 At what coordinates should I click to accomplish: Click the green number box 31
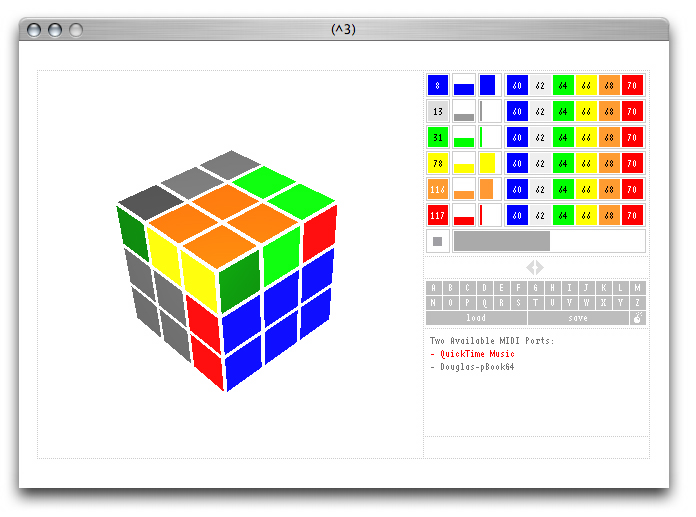(x=438, y=138)
